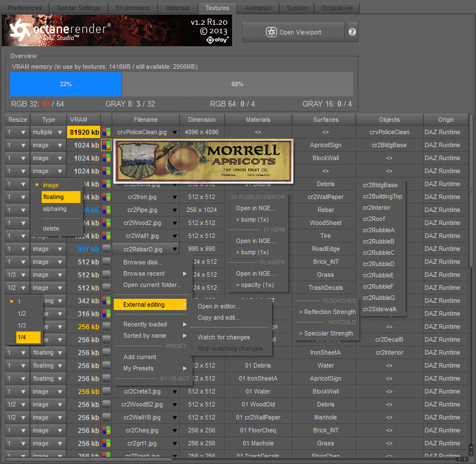The height and width of the screenshot is (464, 476).
Task: Click the color icon in the cr2Iron.jpg row
Action: tap(106, 197)
